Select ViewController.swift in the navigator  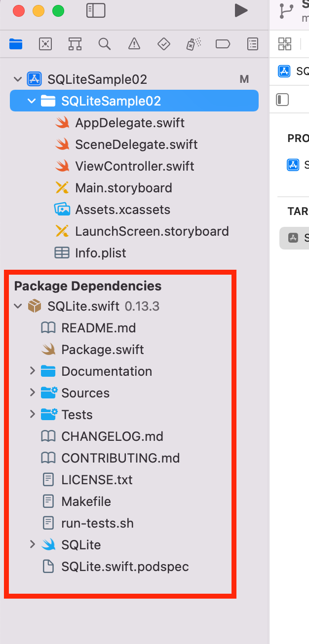point(134,166)
